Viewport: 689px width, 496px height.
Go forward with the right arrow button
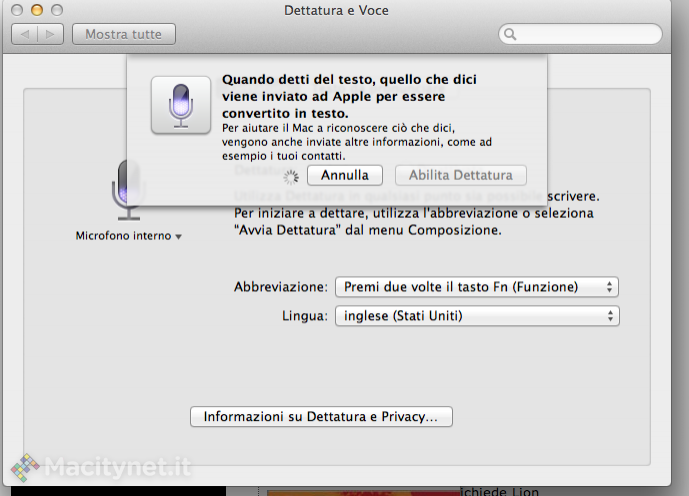click(50, 34)
